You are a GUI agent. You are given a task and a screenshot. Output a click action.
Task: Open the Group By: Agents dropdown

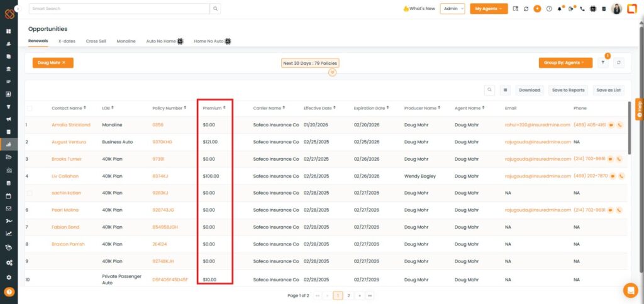[x=565, y=62]
